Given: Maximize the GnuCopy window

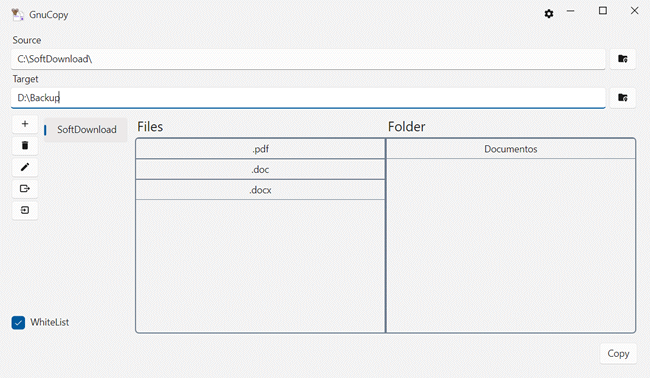Looking at the screenshot, I should [603, 11].
